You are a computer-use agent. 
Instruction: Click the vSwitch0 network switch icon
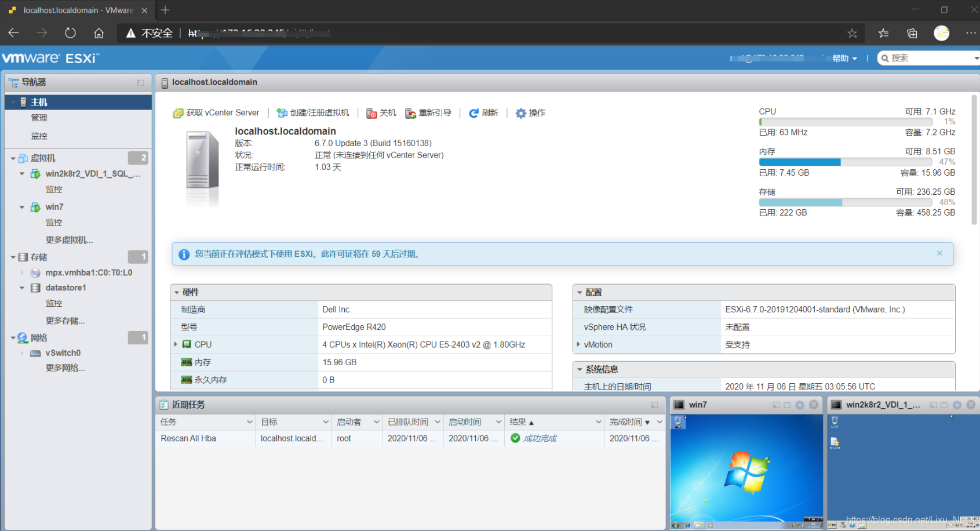tap(35, 353)
